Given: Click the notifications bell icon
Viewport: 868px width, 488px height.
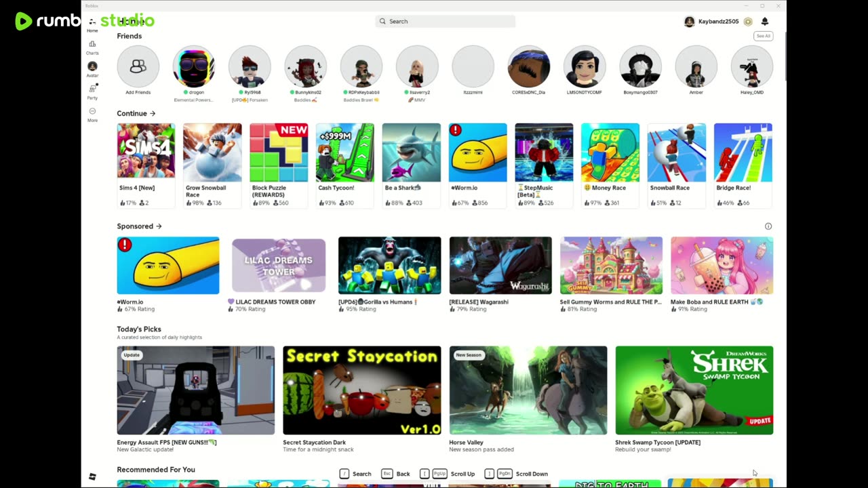Looking at the screenshot, I should [765, 22].
